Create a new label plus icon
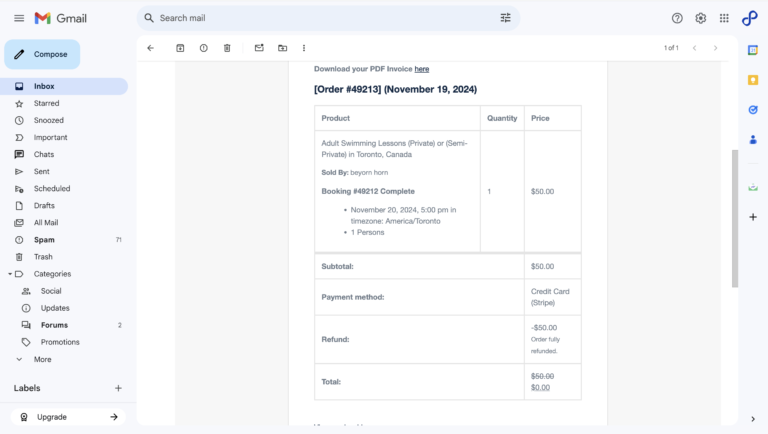The height and width of the screenshot is (434, 768). 118,388
